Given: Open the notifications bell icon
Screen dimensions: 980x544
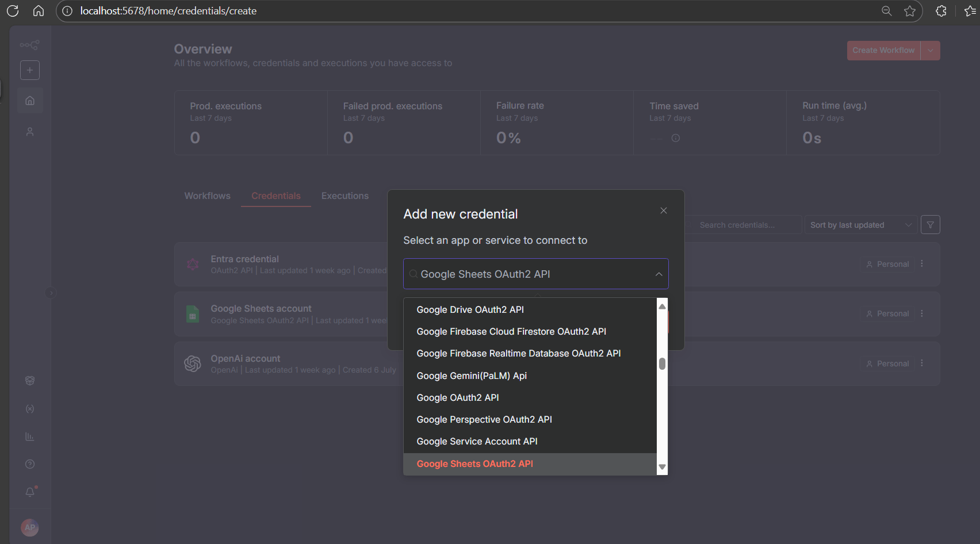Looking at the screenshot, I should click(x=30, y=492).
